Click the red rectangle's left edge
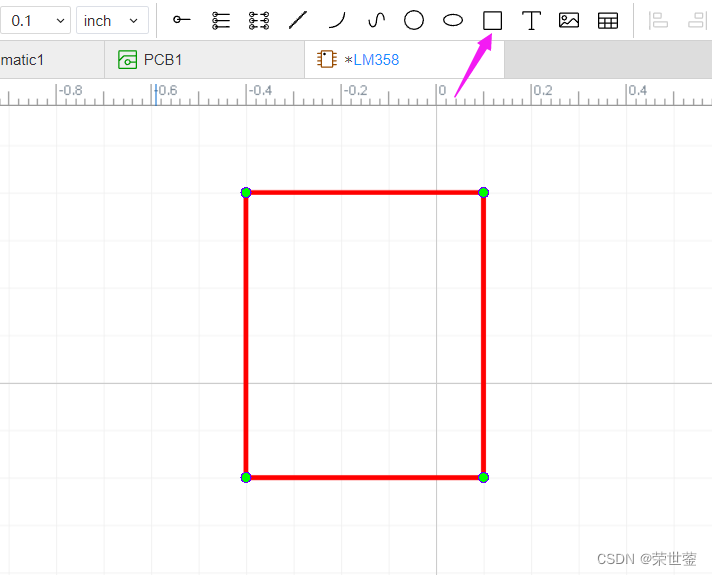Screen dimensions: 712x575 (x=246, y=335)
